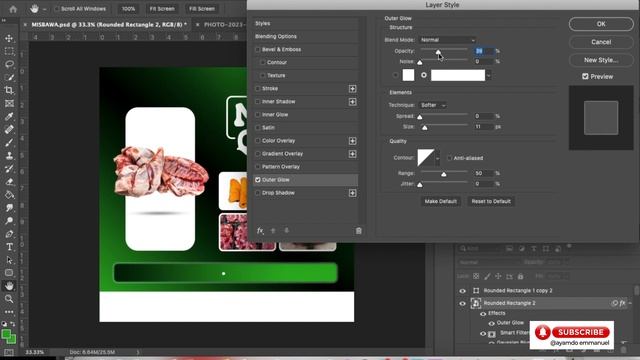Select the Brush tool

coord(9,142)
